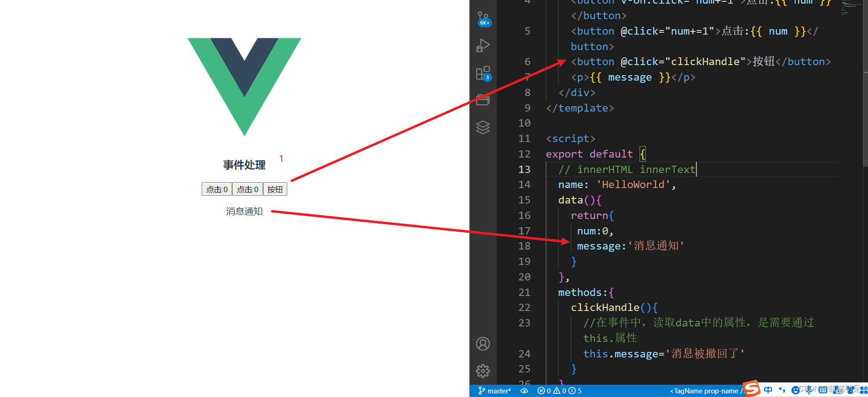Open the problems count 0 errors 0 warnings
The width and height of the screenshot is (868, 397).
pyautogui.click(x=559, y=391)
